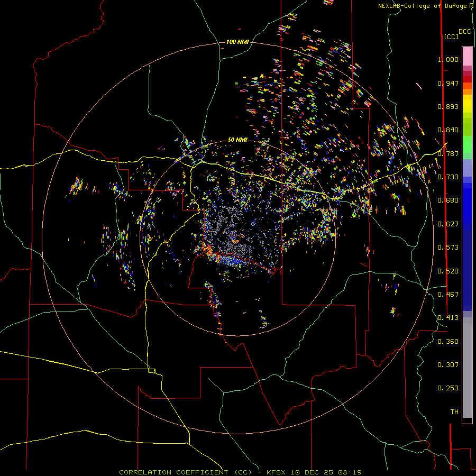Click the 50 NMI range ring label
Image resolution: width=476 pixels, height=476 pixels.
click(237, 140)
